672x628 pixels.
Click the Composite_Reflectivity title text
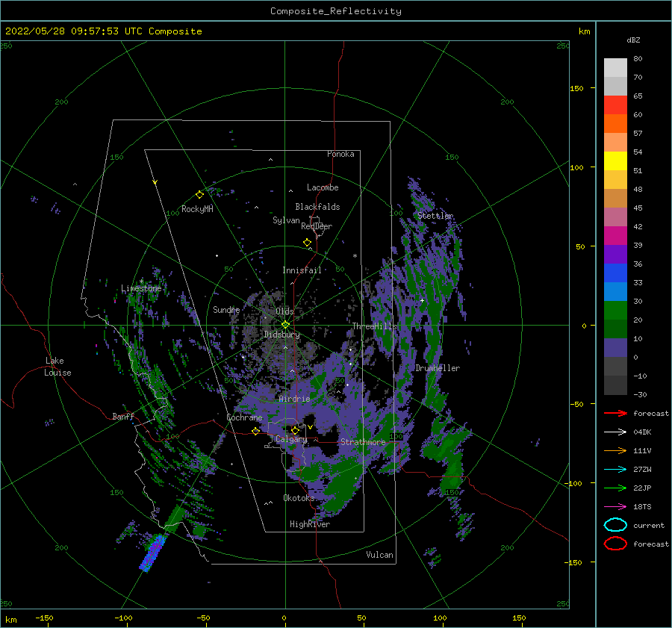(336, 11)
